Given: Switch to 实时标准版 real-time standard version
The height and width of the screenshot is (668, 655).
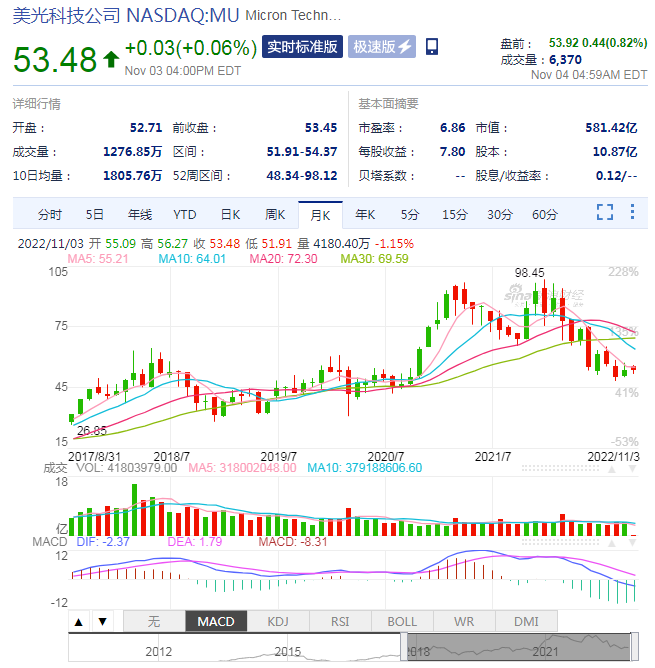Looking at the screenshot, I should coord(302,46).
